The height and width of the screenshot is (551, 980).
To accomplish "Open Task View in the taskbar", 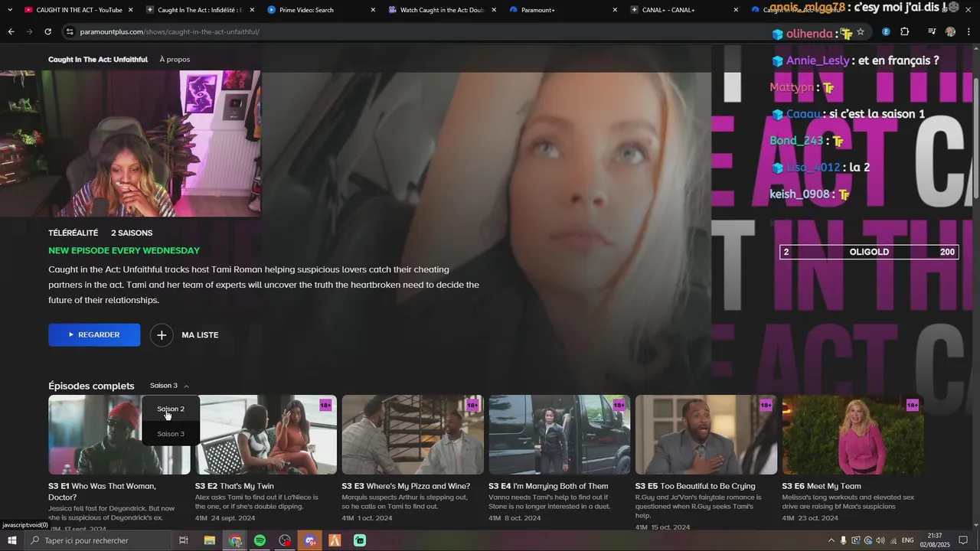I will [x=184, y=540].
